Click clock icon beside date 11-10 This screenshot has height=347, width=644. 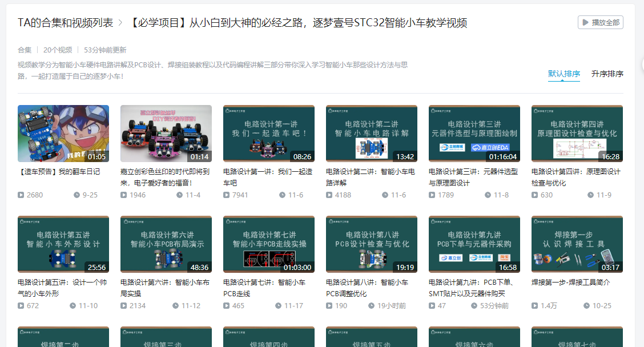(x=73, y=306)
